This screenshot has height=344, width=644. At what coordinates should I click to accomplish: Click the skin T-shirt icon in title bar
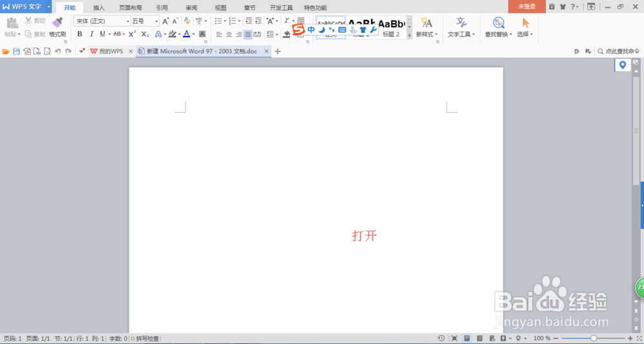pyautogui.click(x=562, y=6)
